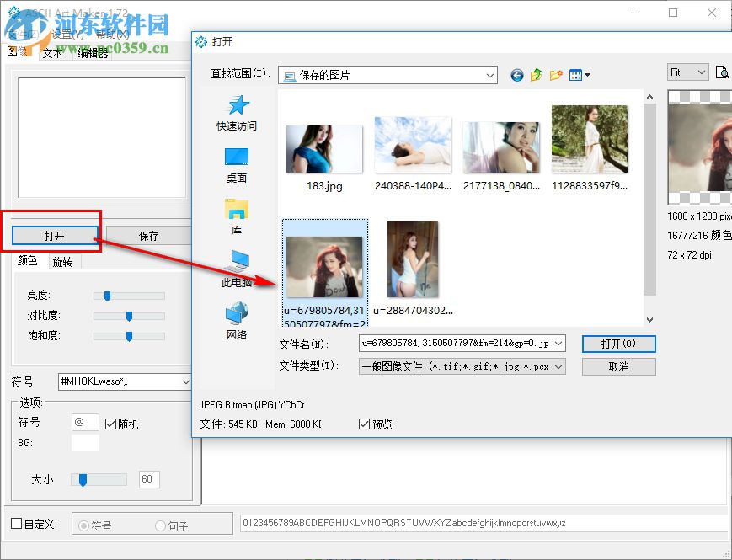Toggle the 预览 preview checkbox
This screenshot has height=560, width=732.
[x=364, y=424]
